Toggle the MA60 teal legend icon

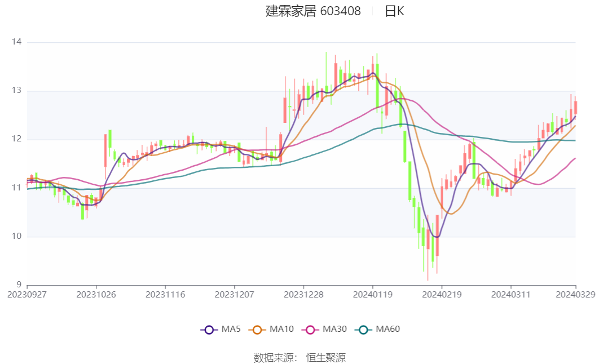click(x=363, y=330)
